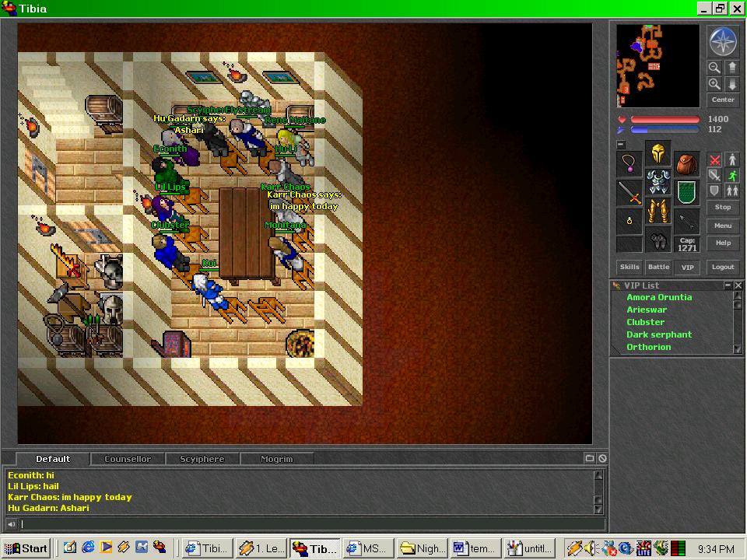747x560 pixels.
Task: Open the Windows Start menu
Action: [x=26, y=548]
